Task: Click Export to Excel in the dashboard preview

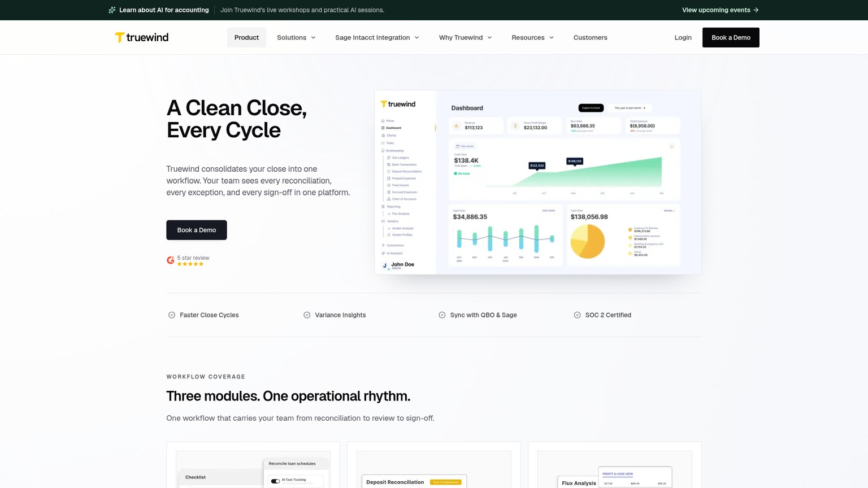Action: click(591, 108)
